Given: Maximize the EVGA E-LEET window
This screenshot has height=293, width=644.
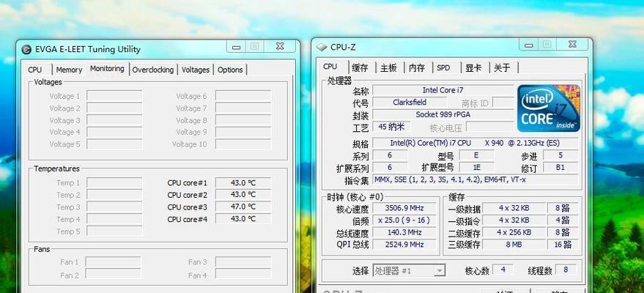Looking at the screenshot, I should (x=255, y=47).
